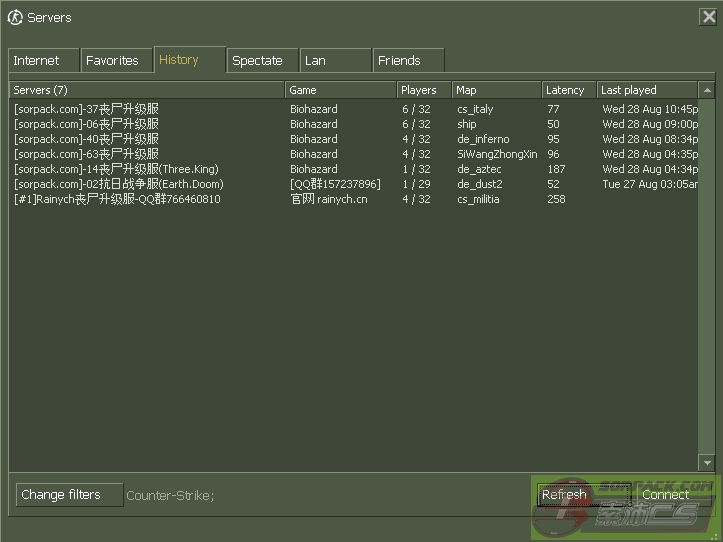Click latency value 77
The image size is (723, 542).
click(x=553, y=109)
